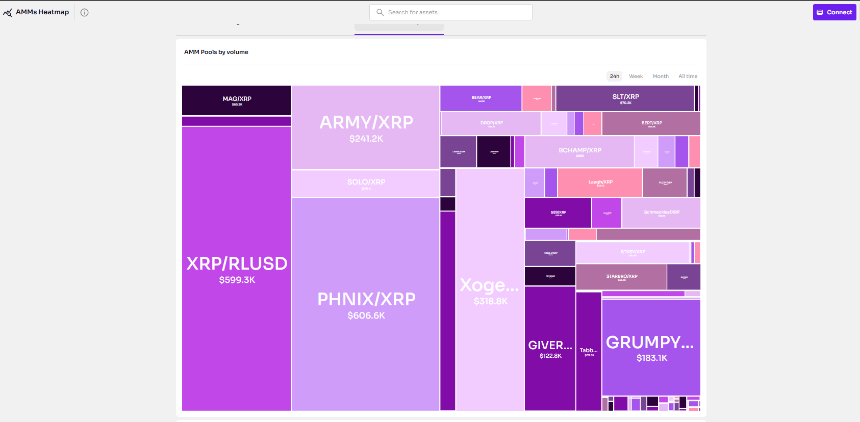Screen dimensions: 860x422
Task: Focus the Search for assets field
Action: coord(451,12)
